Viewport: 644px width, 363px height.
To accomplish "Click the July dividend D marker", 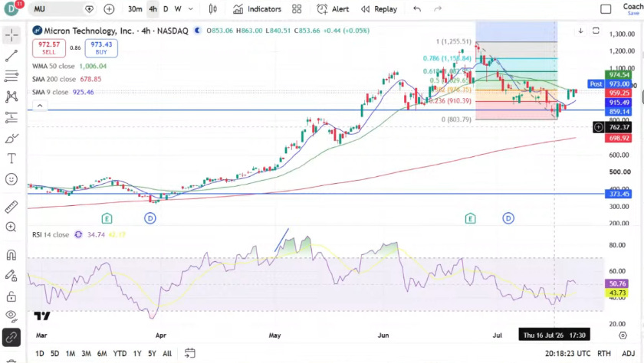I will coord(508,218).
